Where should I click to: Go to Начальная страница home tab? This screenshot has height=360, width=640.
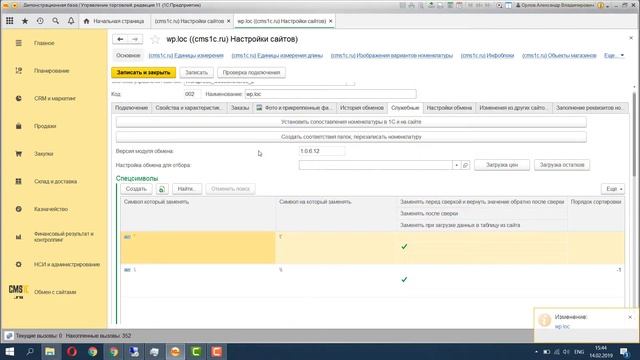[x=114, y=21]
